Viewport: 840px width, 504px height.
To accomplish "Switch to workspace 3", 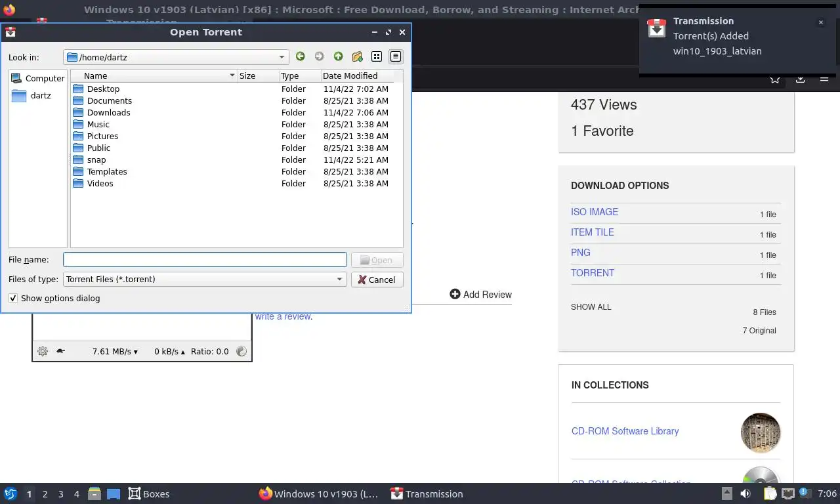I will (60, 494).
